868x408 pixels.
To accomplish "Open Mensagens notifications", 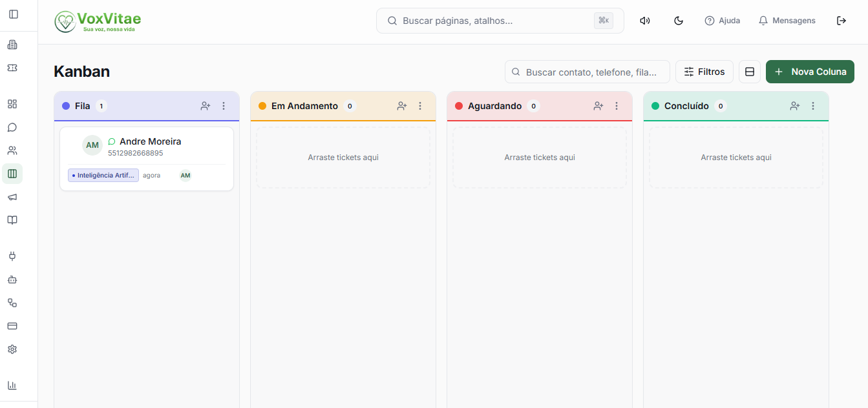I will click(x=787, y=21).
